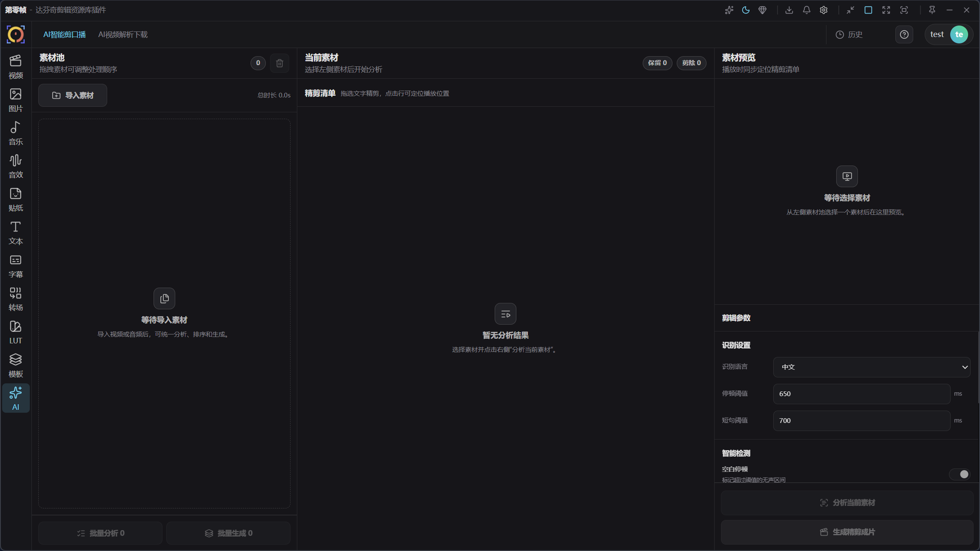Click the 等待导入素材 drop area icon
This screenshot has width=980, height=551.
coord(164,299)
